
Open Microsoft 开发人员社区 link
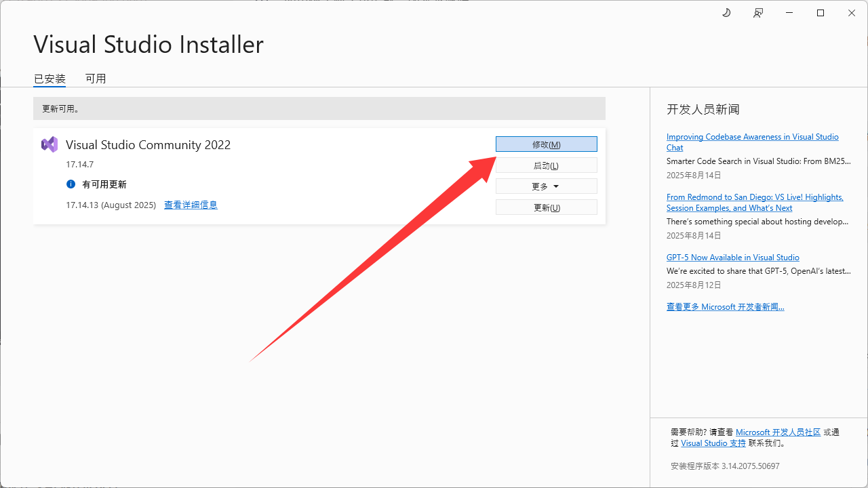[778, 432]
